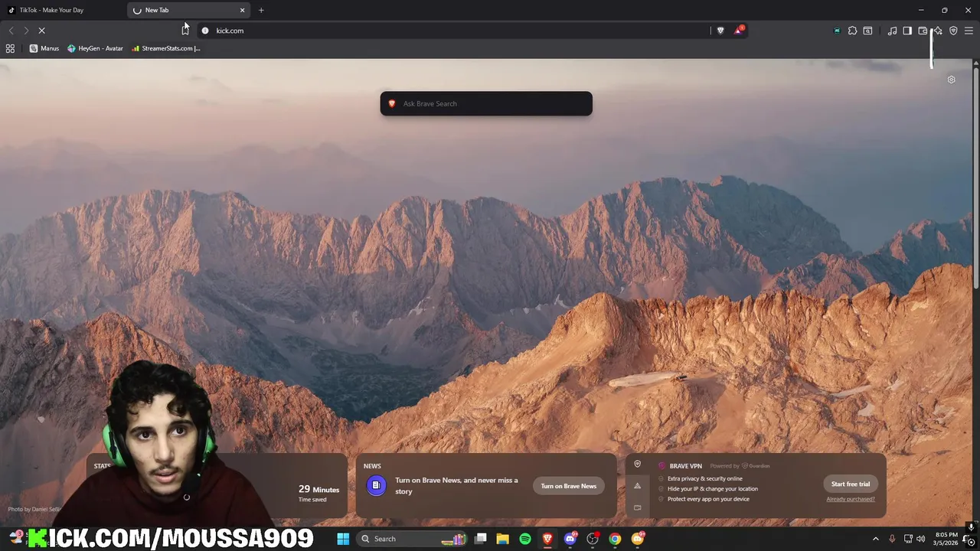Open a new tab with the plus button
Viewport: 980px width, 551px height.
261,10
